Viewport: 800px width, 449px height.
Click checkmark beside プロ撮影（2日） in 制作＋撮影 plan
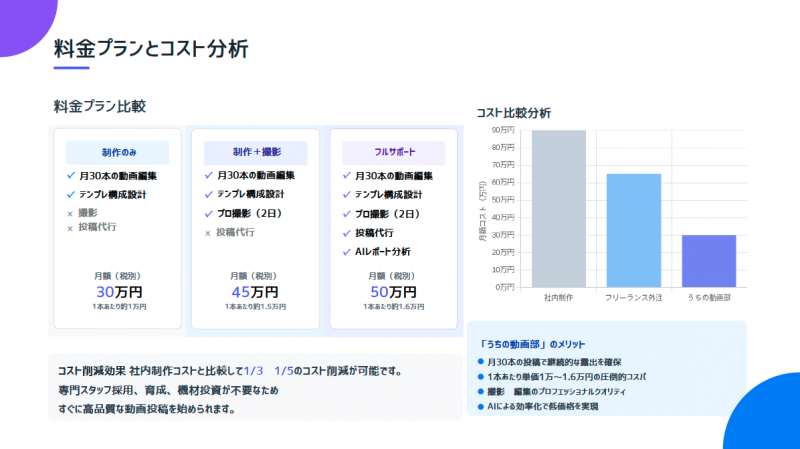[208, 214]
